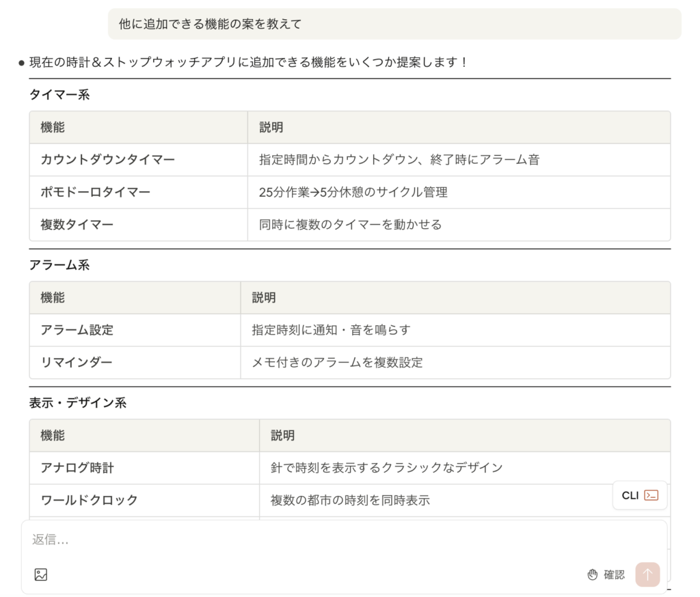
Task: Click the 指定時刻に通知・音を鳴らす description
Action: coord(332,330)
